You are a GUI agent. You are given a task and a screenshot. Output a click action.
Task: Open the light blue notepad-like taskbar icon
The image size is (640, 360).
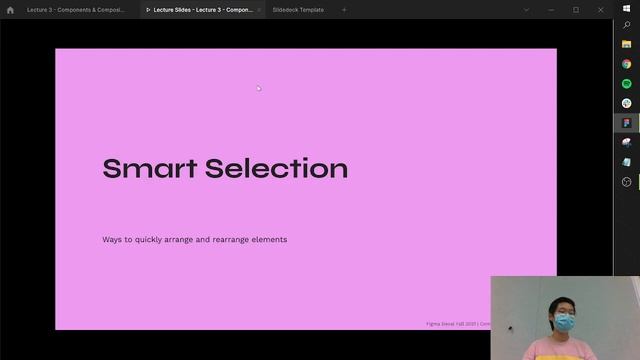(627, 162)
